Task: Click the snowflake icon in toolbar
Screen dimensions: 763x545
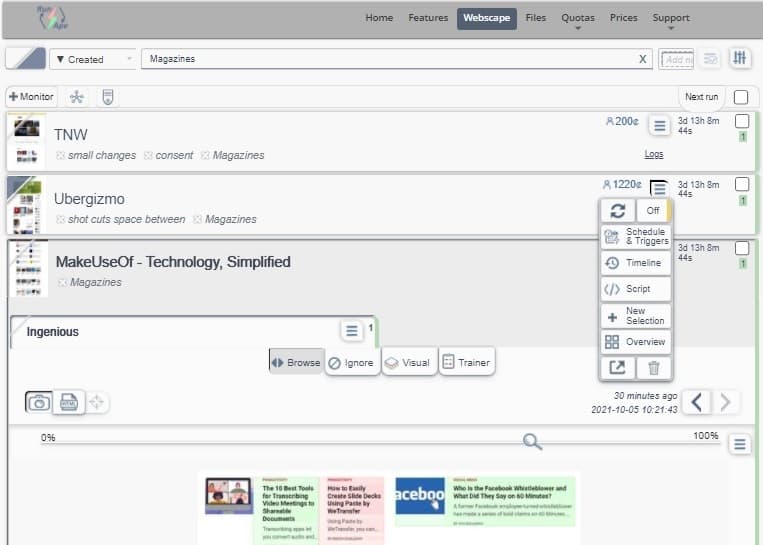Action: coord(77,97)
